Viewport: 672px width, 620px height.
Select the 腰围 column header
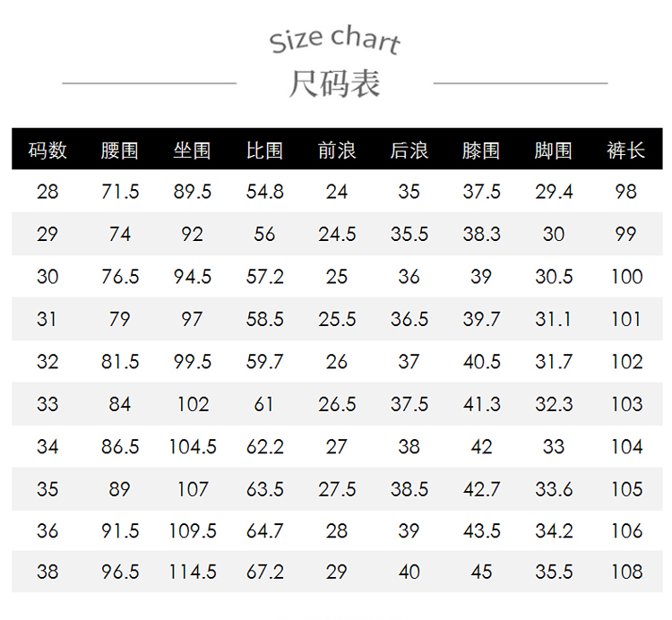click(x=120, y=150)
